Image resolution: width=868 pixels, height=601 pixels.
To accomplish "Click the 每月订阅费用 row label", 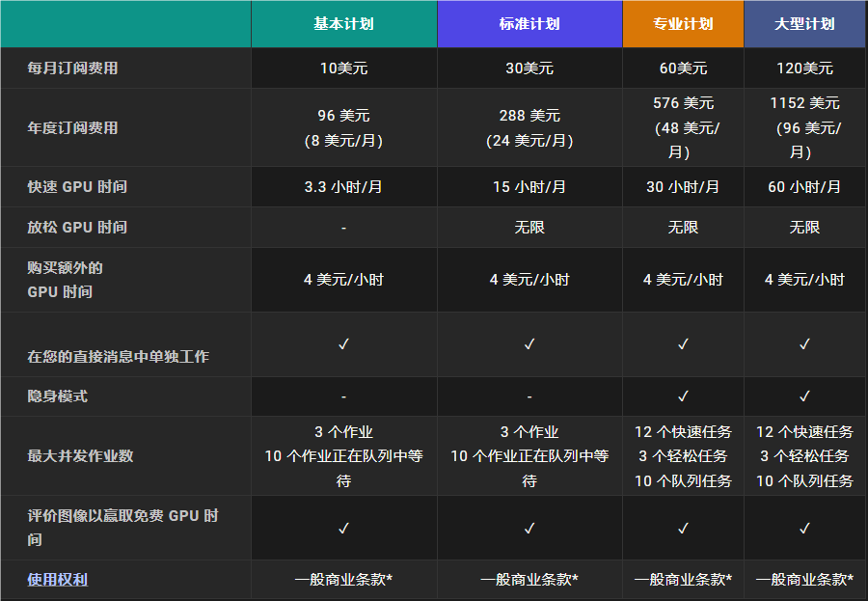I will [72, 68].
